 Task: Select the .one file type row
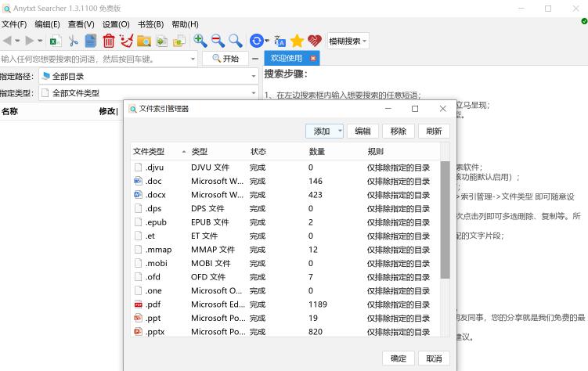[x=285, y=290]
